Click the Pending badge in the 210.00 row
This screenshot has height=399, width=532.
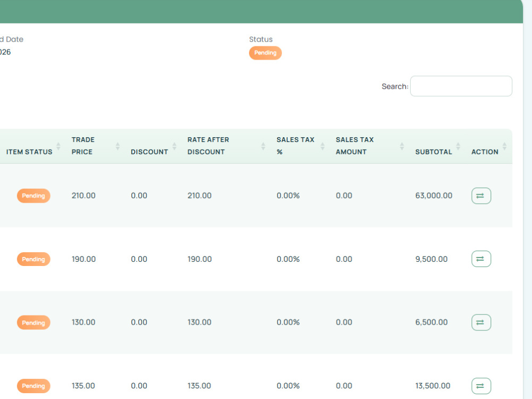pos(34,196)
